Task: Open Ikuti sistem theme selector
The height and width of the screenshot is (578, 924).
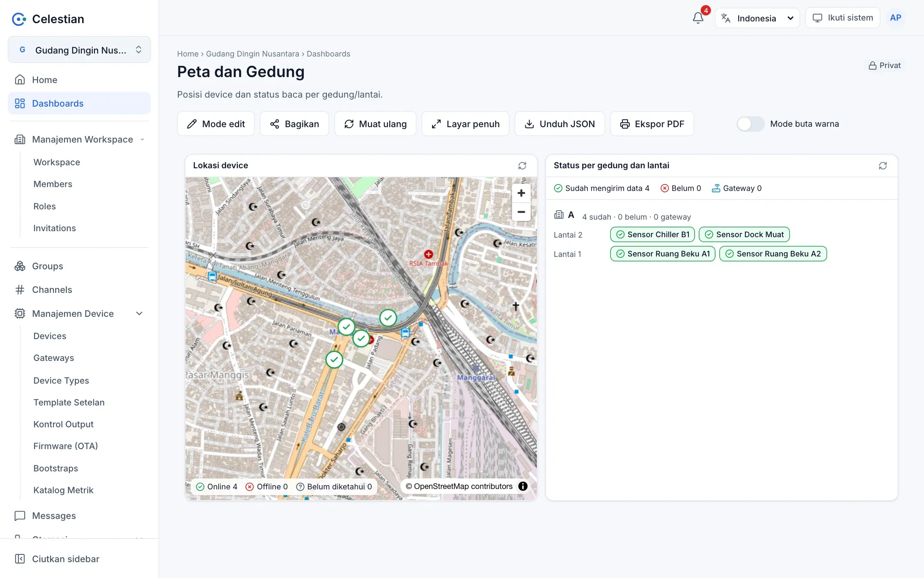Action: pos(842,18)
